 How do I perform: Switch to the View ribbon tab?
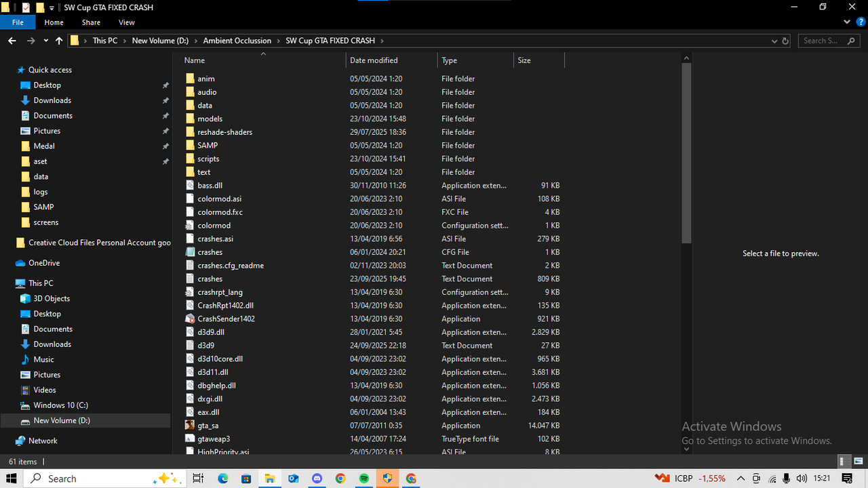127,22
